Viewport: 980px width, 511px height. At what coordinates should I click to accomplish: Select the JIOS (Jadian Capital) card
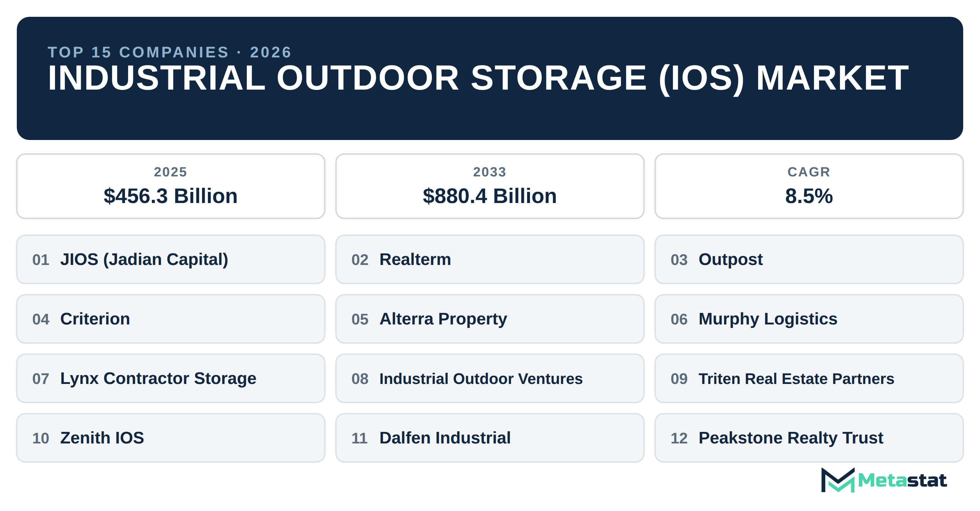click(x=171, y=259)
